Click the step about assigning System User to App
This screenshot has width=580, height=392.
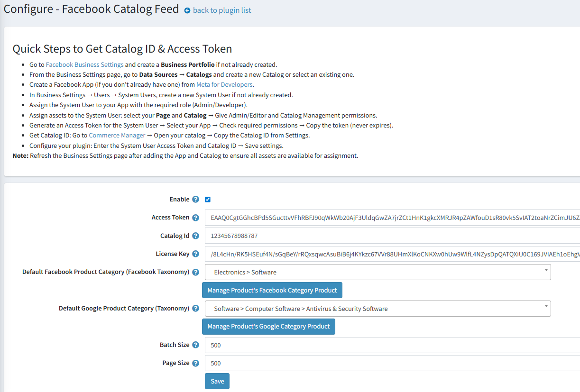138,105
